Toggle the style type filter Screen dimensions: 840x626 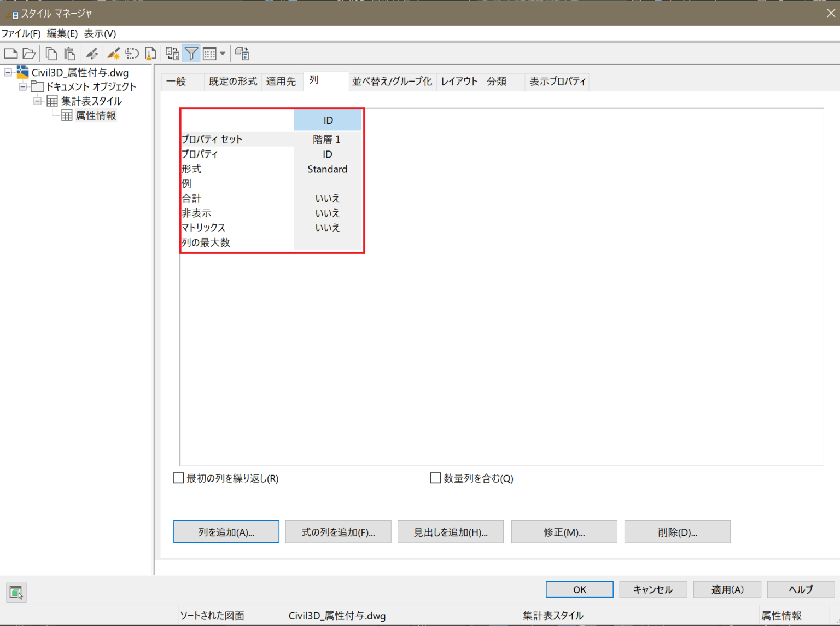click(x=191, y=53)
